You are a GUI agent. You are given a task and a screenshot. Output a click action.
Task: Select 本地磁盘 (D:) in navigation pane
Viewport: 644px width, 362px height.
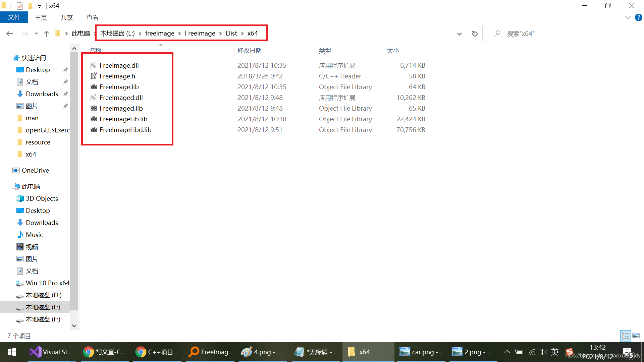pyautogui.click(x=44, y=295)
